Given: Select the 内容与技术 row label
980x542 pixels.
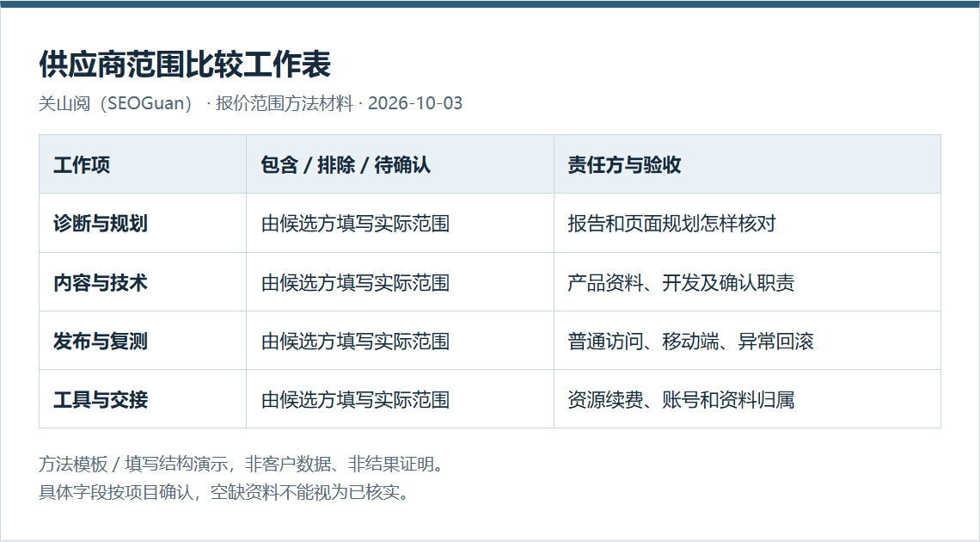Looking at the screenshot, I should (101, 282).
